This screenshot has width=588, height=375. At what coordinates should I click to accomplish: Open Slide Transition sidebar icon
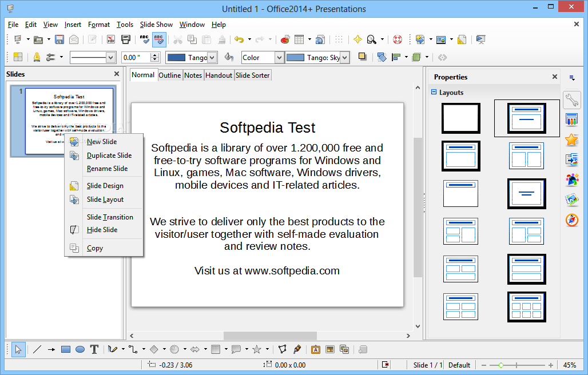[x=572, y=159]
